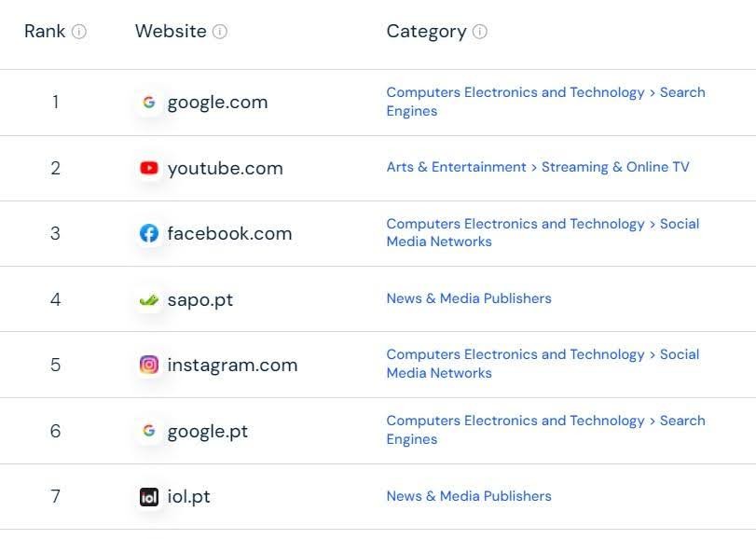The width and height of the screenshot is (756, 539).
Task: Click the Instagram logo icon
Action: (x=149, y=365)
